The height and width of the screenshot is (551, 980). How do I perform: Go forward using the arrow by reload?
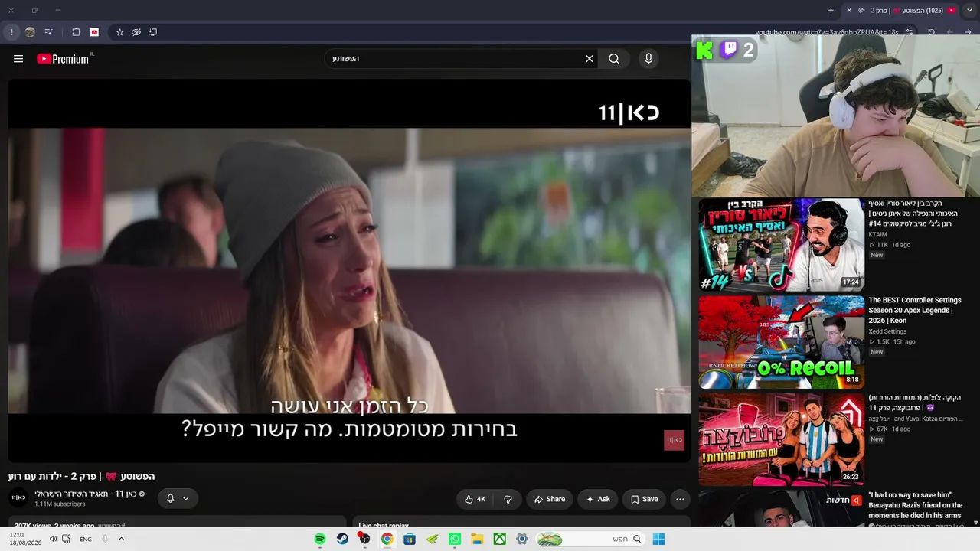pos(950,32)
